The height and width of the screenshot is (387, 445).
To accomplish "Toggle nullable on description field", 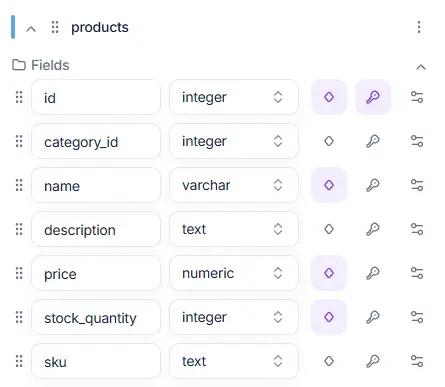I will click(x=329, y=229).
